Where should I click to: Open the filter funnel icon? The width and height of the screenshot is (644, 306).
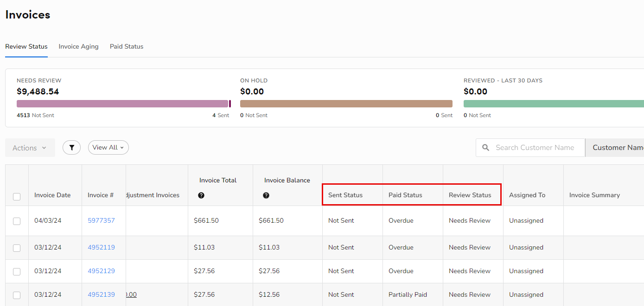point(71,147)
